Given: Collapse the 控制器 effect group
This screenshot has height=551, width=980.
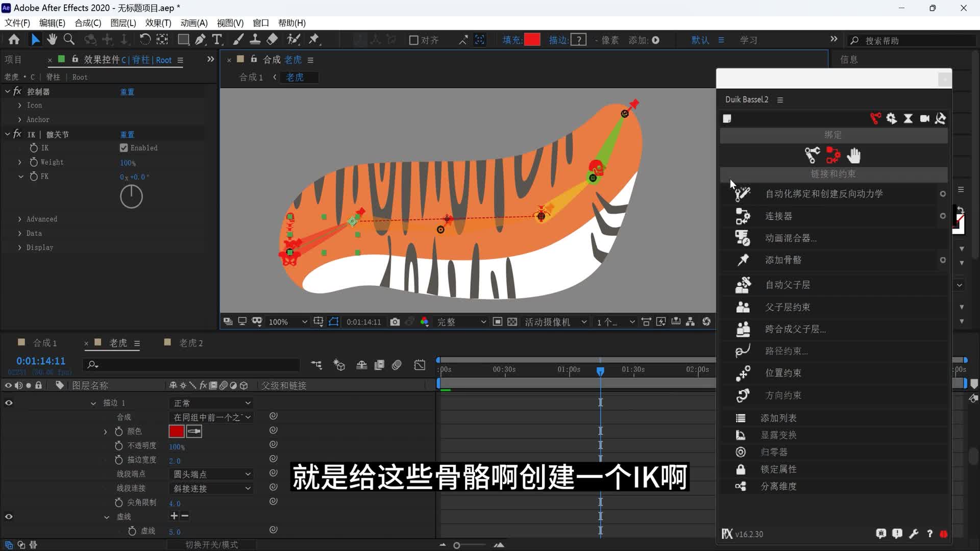Looking at the screenshot, I should 8,91.
